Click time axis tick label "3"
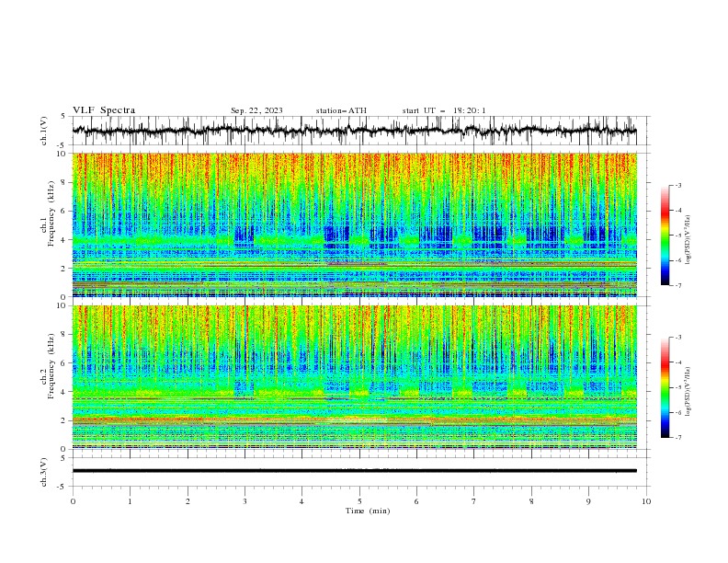This screenshot has width=728, height=563. pyautogui.click(x=245, y=501)
